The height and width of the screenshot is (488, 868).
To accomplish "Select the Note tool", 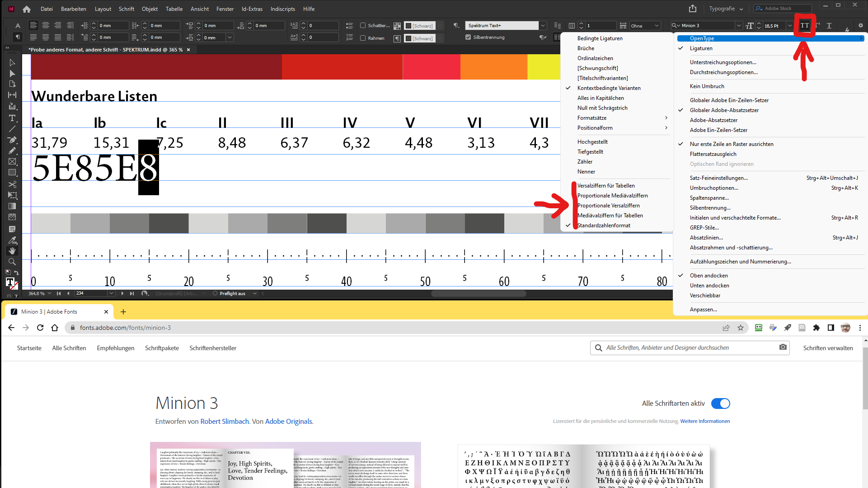I will [12, 229].
